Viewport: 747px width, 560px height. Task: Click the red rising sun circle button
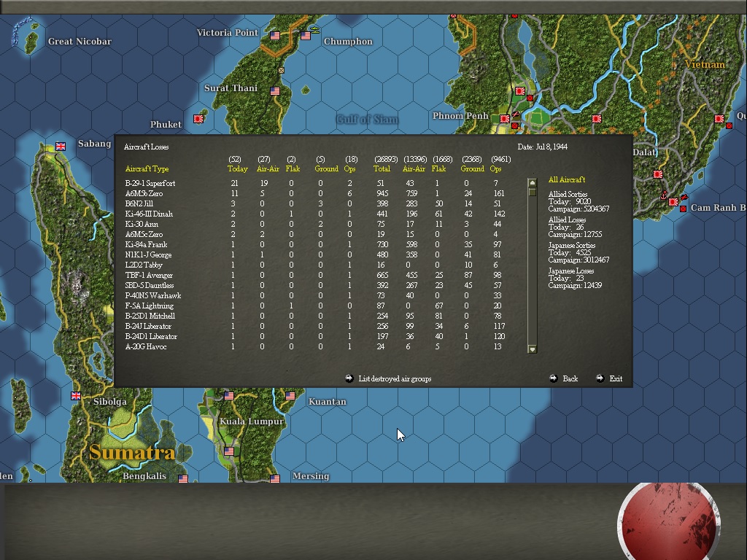point(669,522)
